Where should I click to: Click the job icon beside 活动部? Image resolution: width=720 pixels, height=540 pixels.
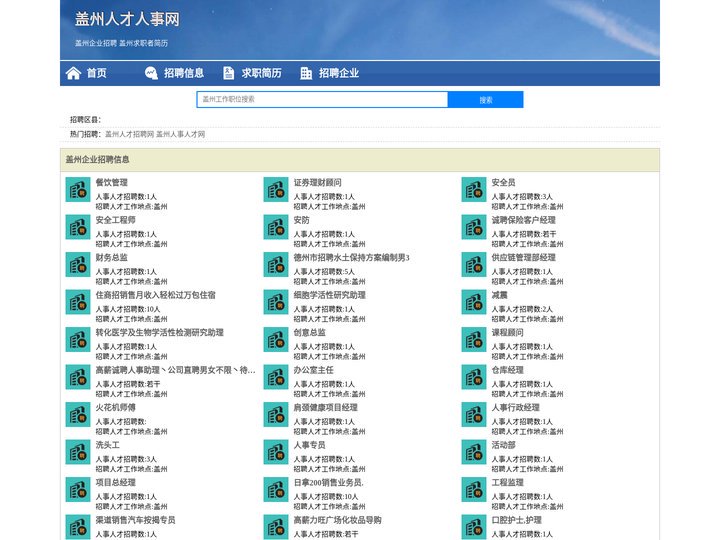coord(474,452)
